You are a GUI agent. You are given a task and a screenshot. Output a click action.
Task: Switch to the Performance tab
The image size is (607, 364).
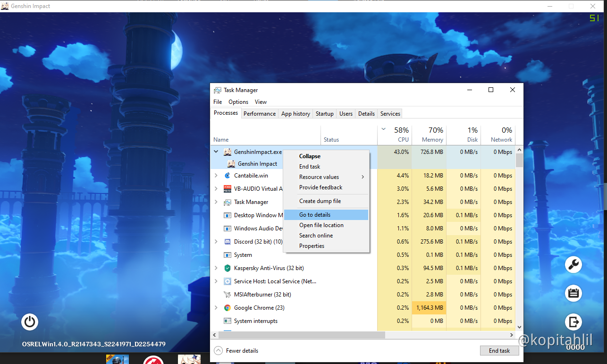point(260,113)
